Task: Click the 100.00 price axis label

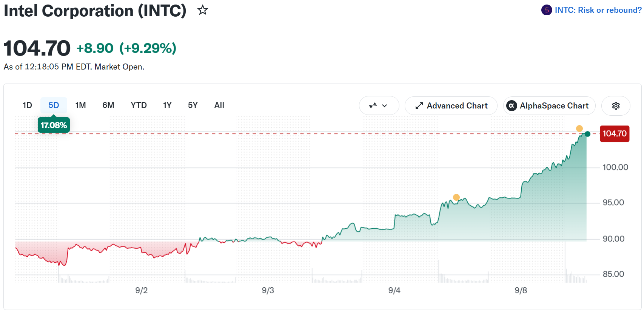Action: click(615, 167)
